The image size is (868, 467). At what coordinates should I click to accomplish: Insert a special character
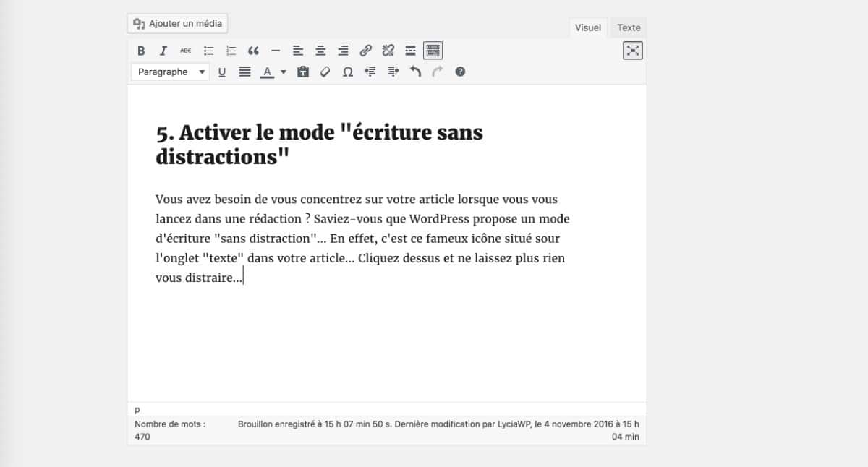(x=347, y=72)
